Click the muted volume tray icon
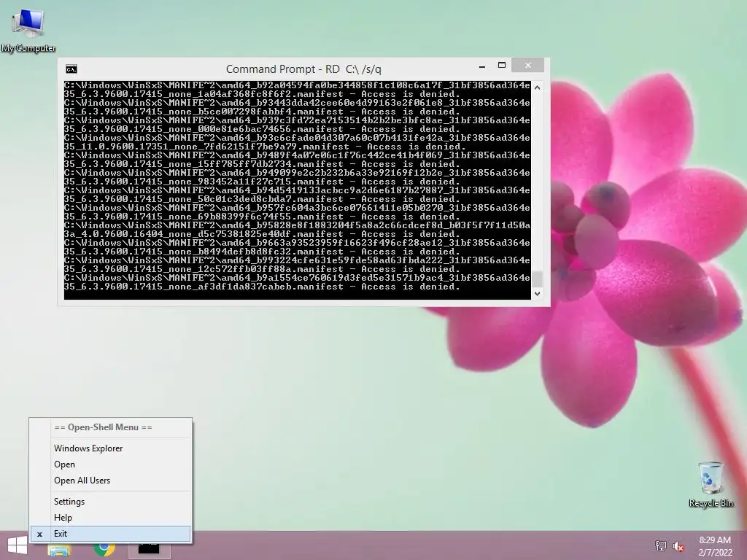Image resolution: width=747 pixels, height=560 pixels. (x=678, y=546)
